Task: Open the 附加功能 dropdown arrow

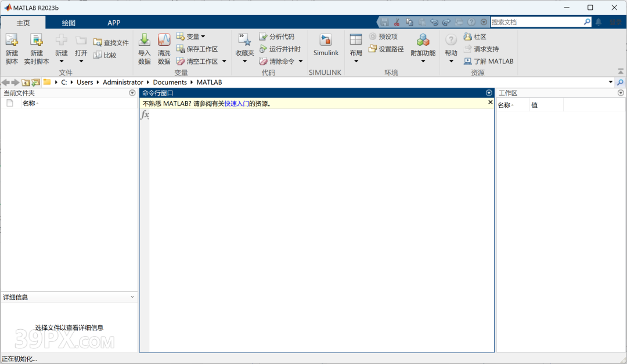Action: click(423, 61)
